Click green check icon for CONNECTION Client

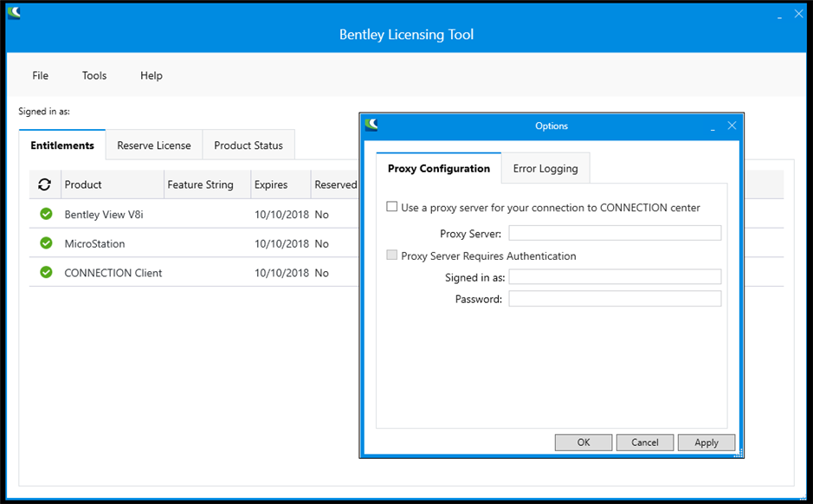click(46, 273)
